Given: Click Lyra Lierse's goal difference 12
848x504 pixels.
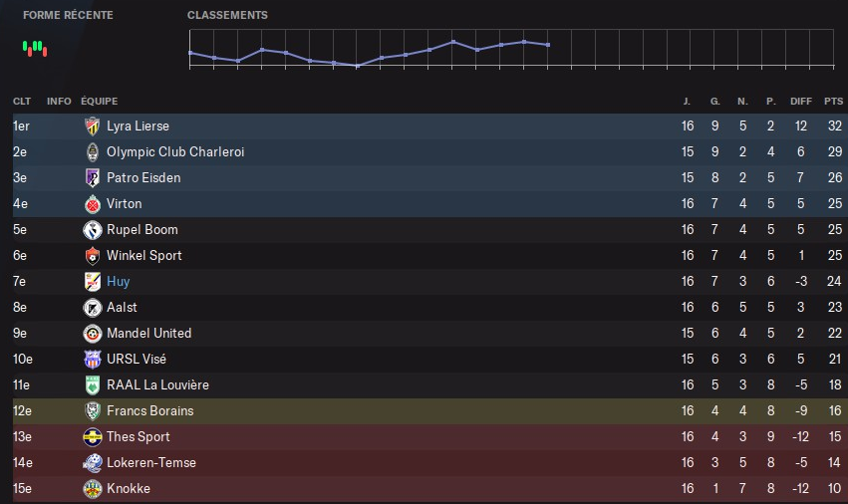Looking at the screenshot, I should click(801, 126).
